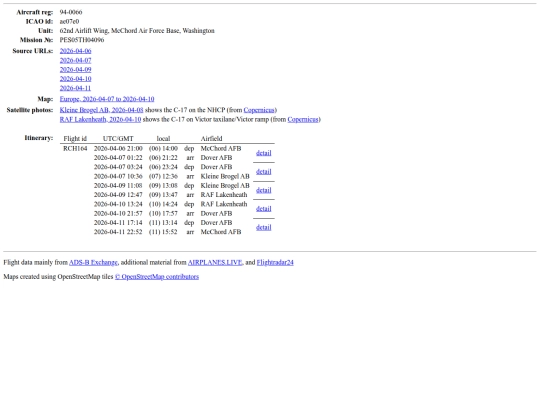Open source URL link 2026-04-06
This screenshot has width=540, height=405.
(75, 51)
